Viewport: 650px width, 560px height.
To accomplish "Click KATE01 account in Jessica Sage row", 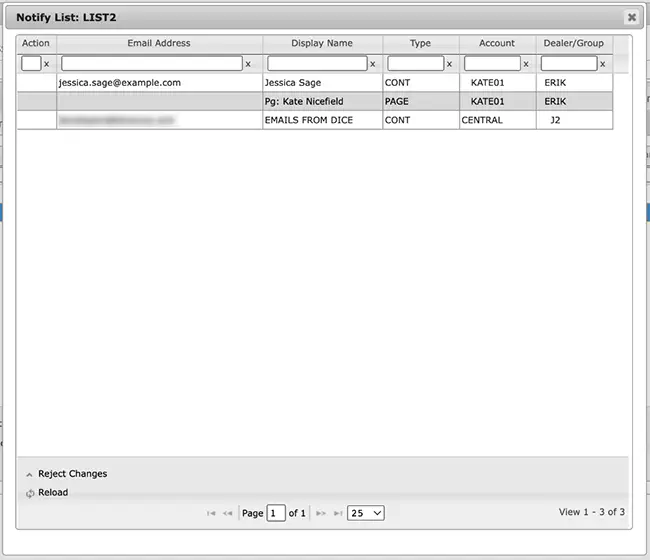I will (x=497, y=83).
